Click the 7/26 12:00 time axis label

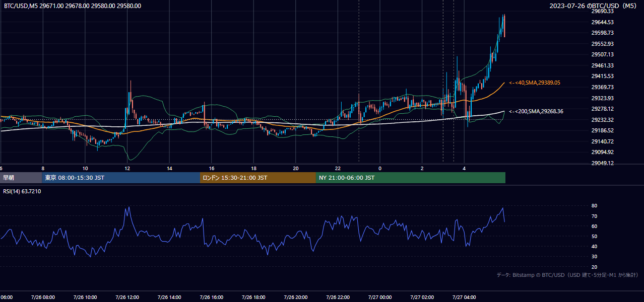127,297
